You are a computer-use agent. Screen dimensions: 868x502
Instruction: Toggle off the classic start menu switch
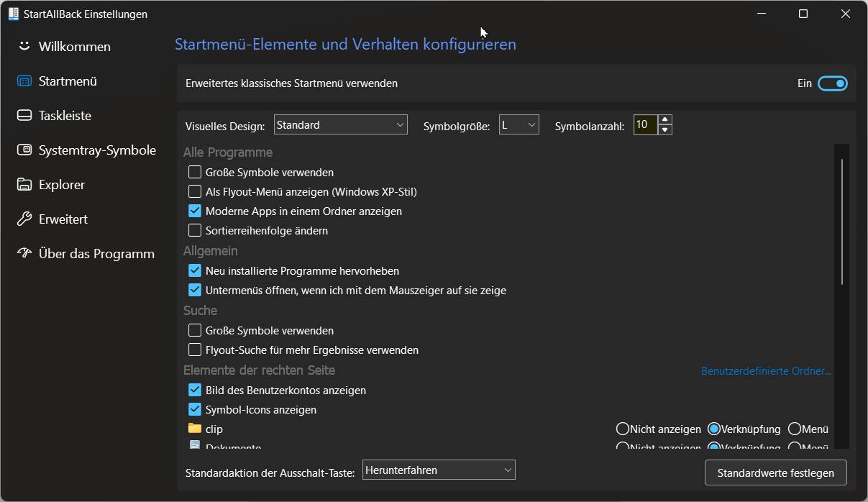[833, 83]
